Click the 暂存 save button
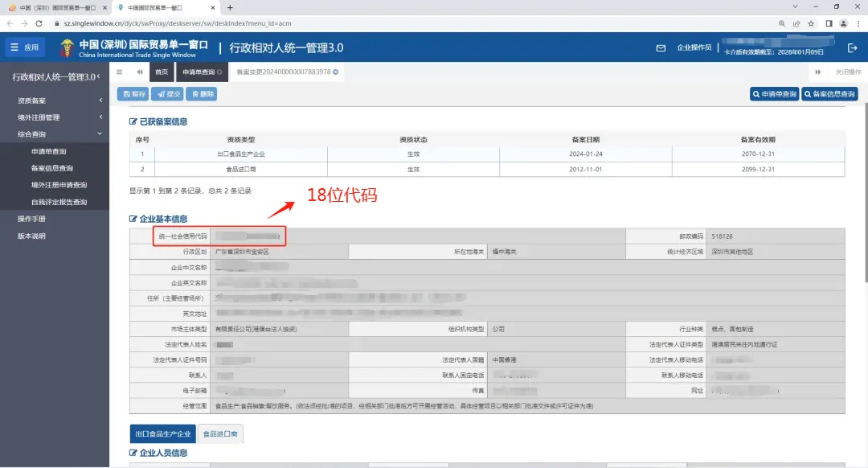 pos(133,94)
